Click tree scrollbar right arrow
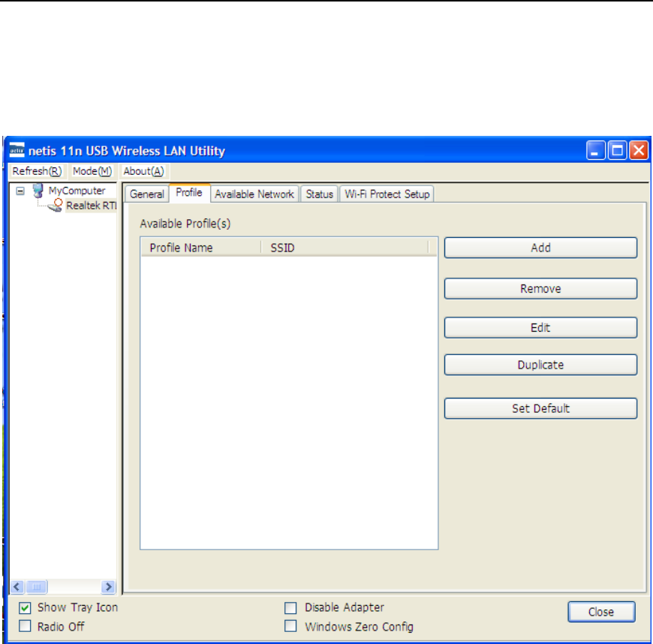The width and height of the screenshot is (653, 644). 108,587
